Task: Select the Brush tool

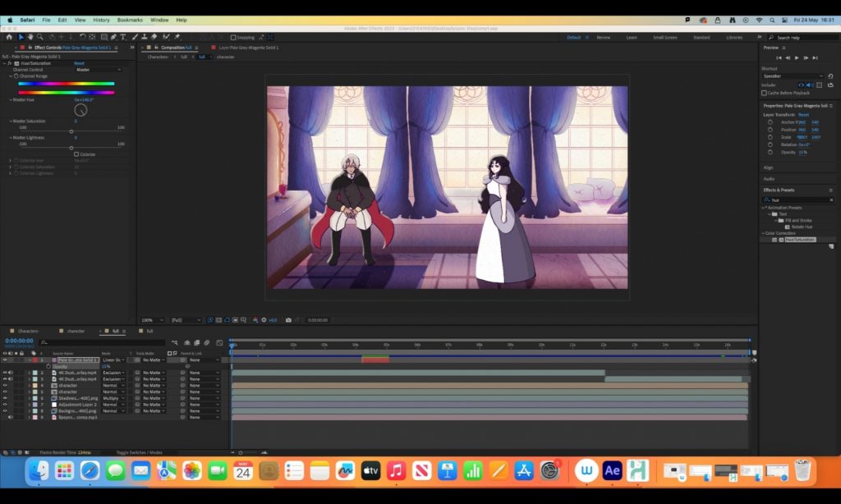Action: point(135,37)
